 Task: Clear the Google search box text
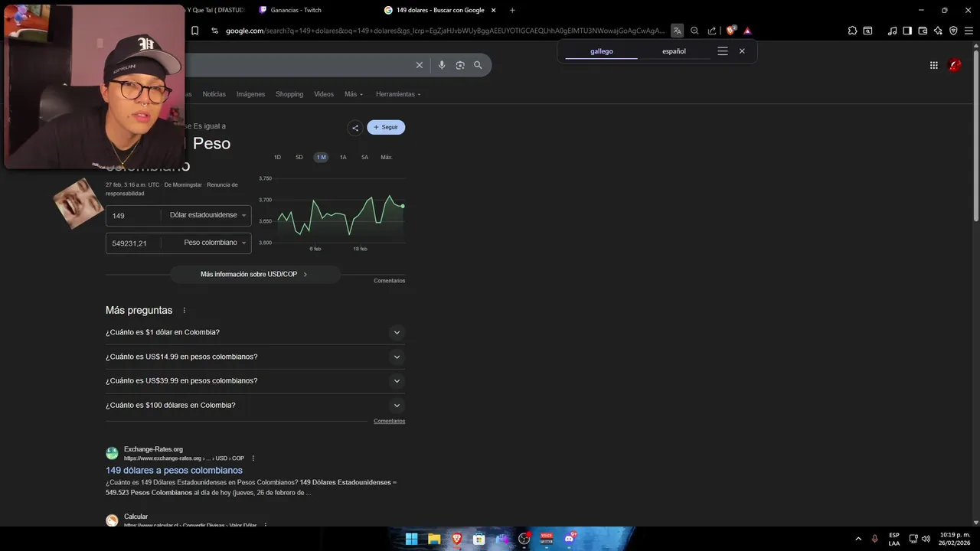419,65
